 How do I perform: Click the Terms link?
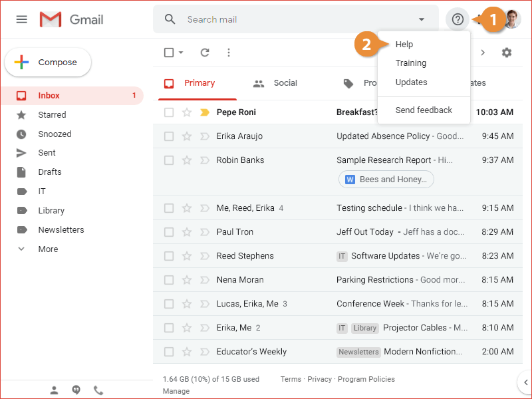(291, 379)
